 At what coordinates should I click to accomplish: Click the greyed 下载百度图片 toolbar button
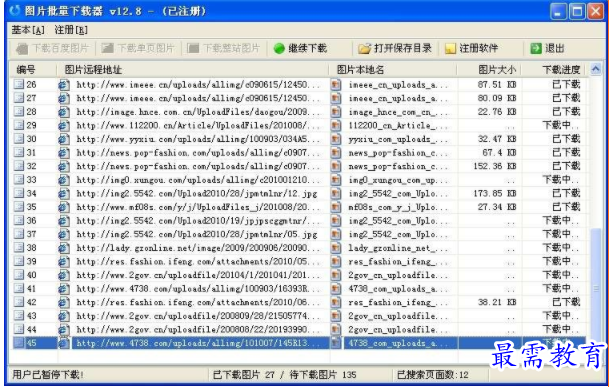53,48
